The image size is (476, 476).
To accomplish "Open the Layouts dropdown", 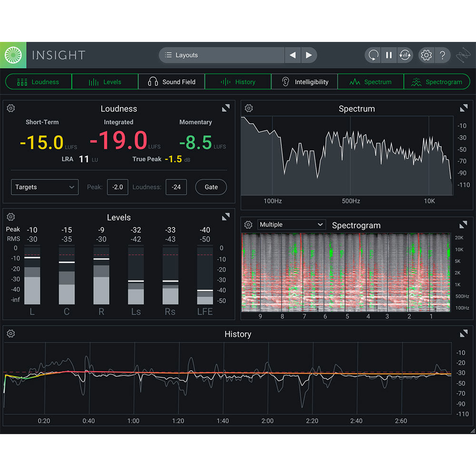I will 221,55.
